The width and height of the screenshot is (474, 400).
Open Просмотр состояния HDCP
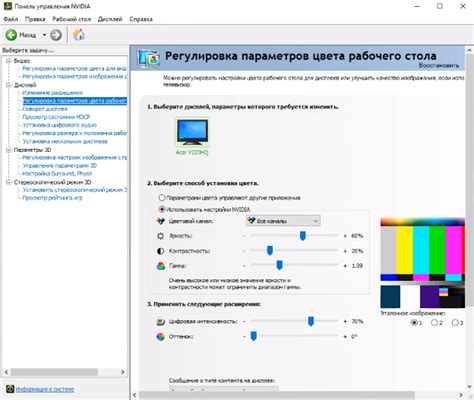(56, 117)
